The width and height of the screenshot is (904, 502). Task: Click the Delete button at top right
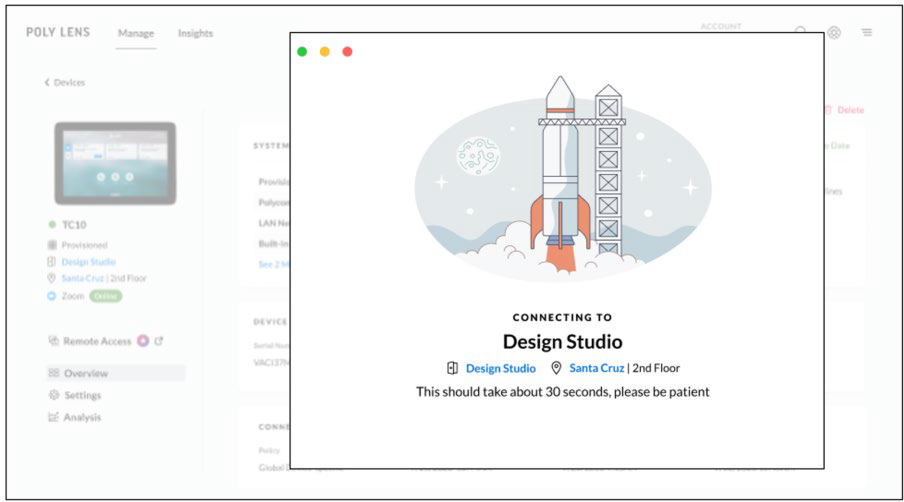pyautogui.click(x=848, y=110)
